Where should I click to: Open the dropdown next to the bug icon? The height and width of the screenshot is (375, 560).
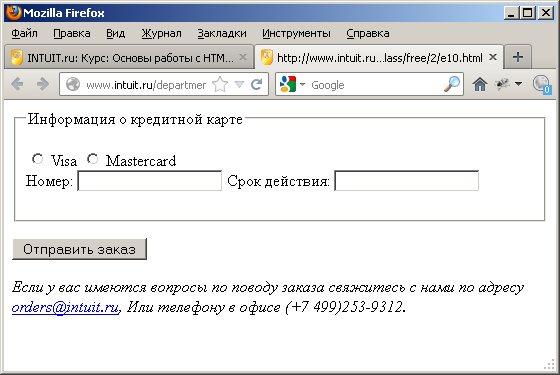pyautogui.click(x=518, y=84)
